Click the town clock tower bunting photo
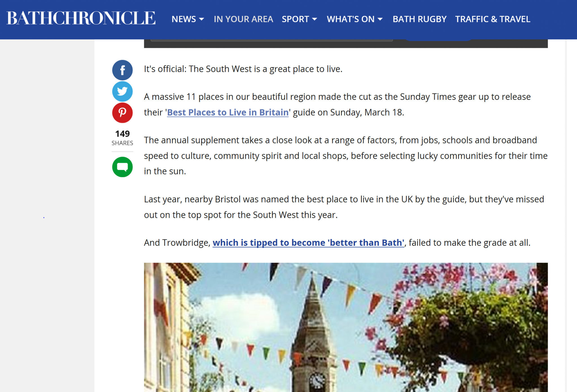The width and height of the screenshot is (577, 392). pyautogui.click(x=346, y=327)
